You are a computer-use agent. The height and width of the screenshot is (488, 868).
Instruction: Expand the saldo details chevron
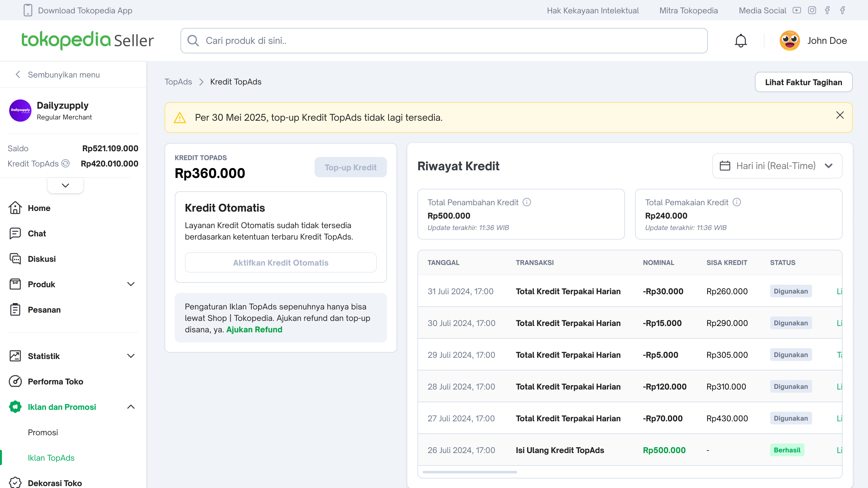[x=65, y=185]
